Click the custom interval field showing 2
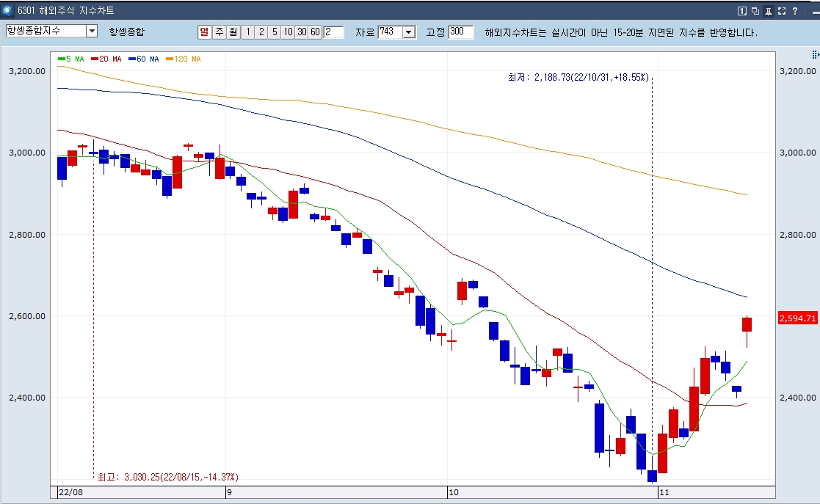 (333, 32)
